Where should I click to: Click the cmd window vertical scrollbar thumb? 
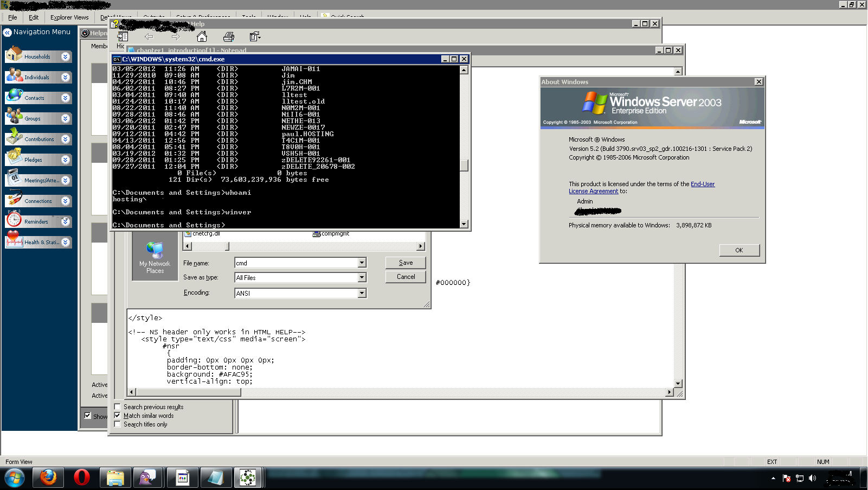[464, 165]
